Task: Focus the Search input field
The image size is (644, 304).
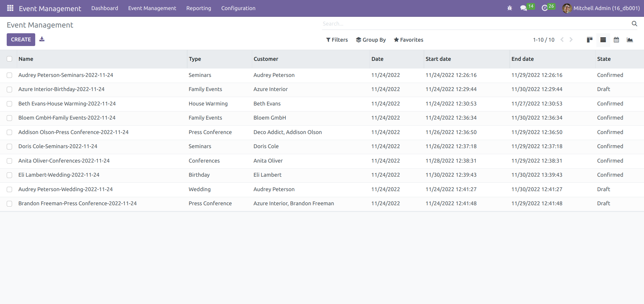Action: [475, 24]
